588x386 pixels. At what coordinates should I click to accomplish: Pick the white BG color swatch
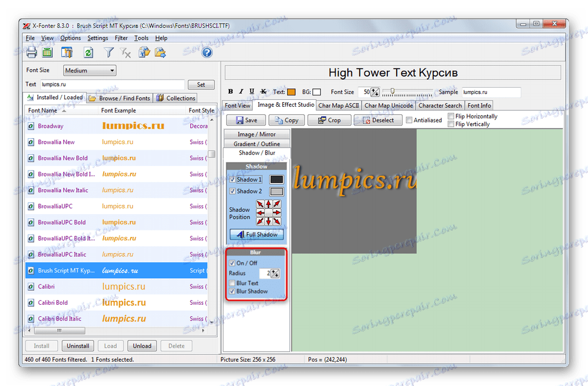[x=317, y=92]
